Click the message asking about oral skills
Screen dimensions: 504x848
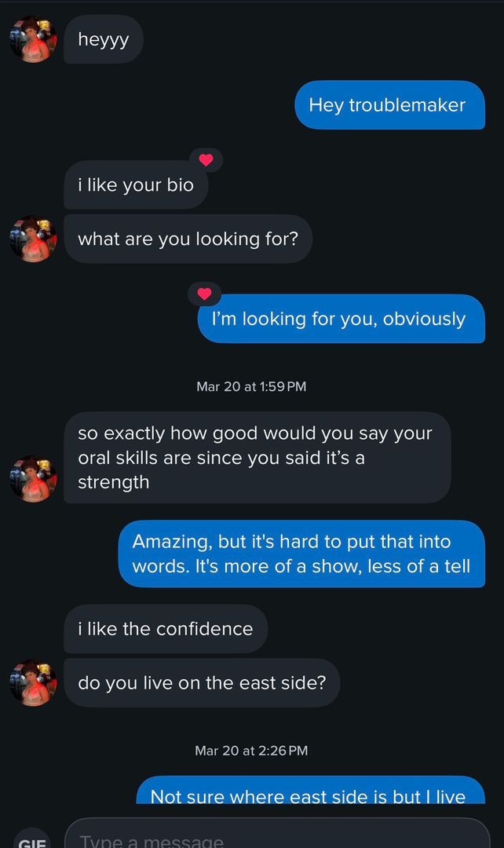257,457
